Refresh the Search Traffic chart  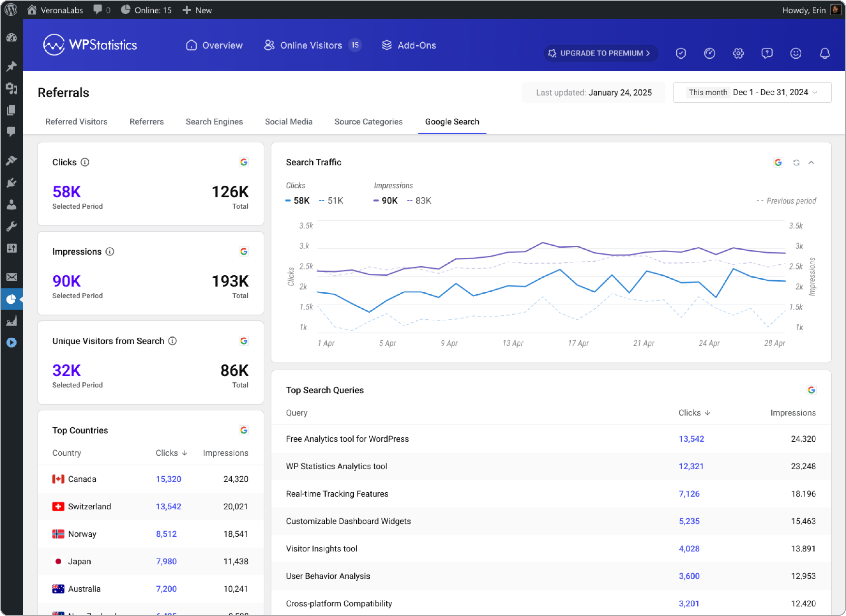tap(796, 163)
